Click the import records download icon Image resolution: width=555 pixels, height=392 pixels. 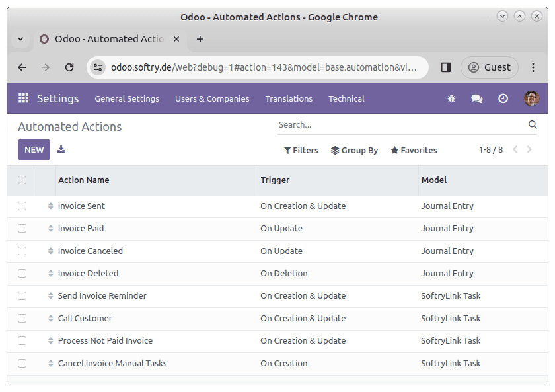pyautogui.click(x=61, y=149)
